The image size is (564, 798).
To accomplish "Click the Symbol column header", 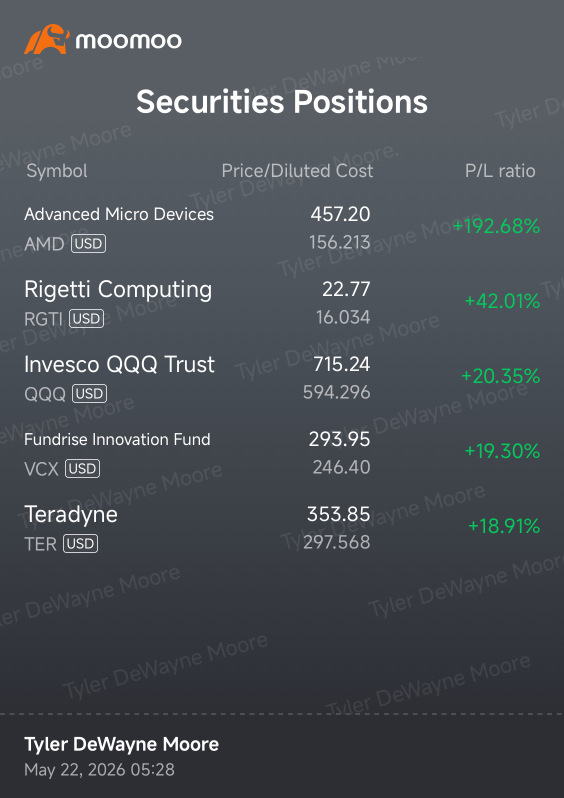I will (57, 171).
